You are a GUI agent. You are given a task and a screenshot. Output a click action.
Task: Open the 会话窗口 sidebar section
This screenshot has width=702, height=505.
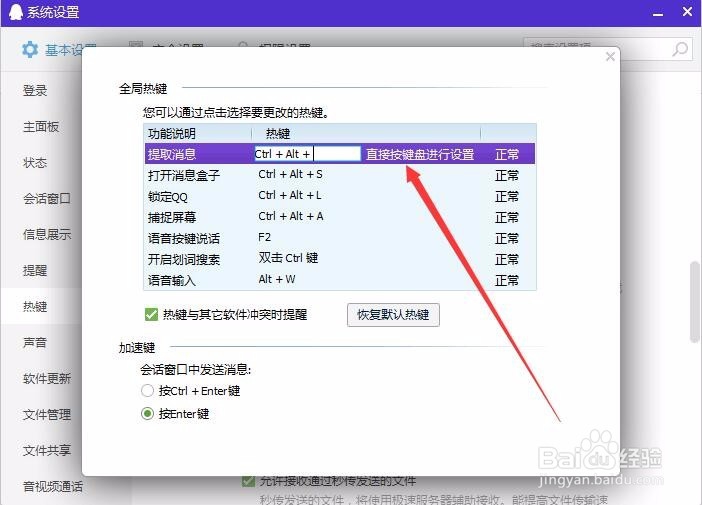(47, 198)
